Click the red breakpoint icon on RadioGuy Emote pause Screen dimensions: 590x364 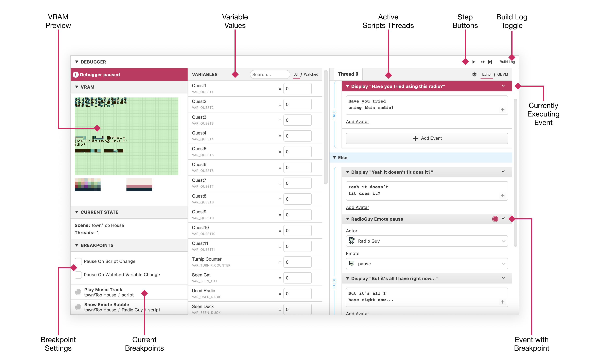tap(495, 219)
